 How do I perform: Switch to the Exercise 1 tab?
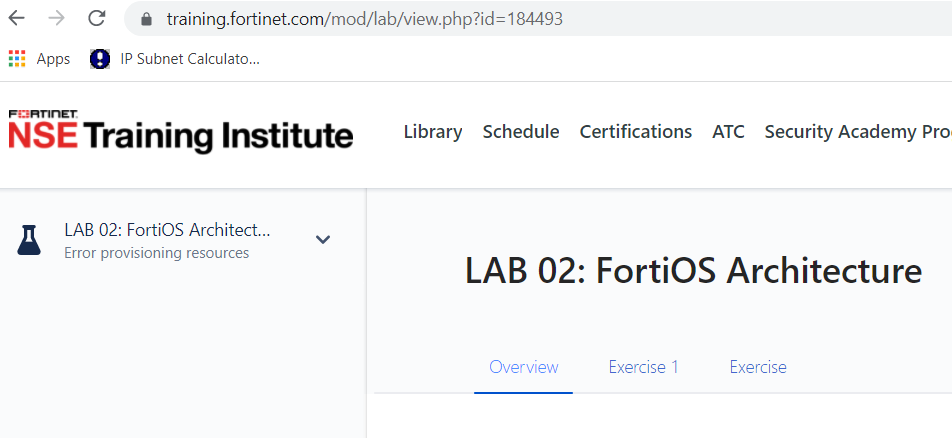(644, 367)
